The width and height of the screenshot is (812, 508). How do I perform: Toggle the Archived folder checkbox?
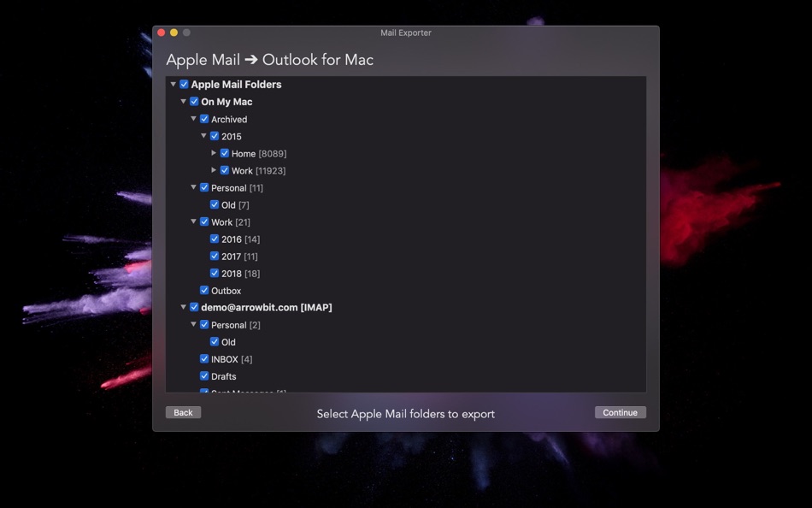(204, 119)
